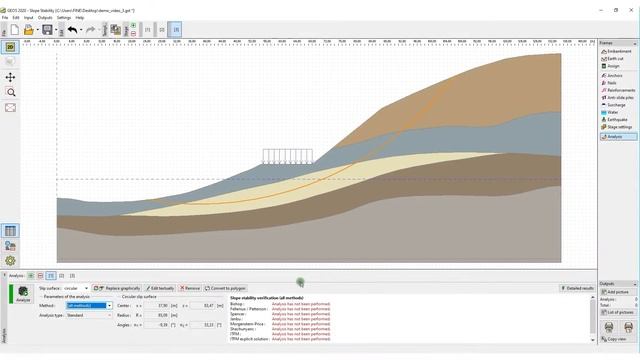The image size is (640, 360).
Task: Select active construction stage [3] in toolbar
Action: tap(175, 30)
